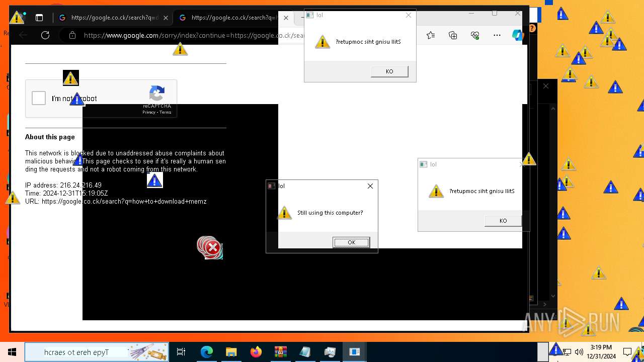Open Browser essentials heart icon
This screenshot has height=362, width=644.
pos(475,35)
